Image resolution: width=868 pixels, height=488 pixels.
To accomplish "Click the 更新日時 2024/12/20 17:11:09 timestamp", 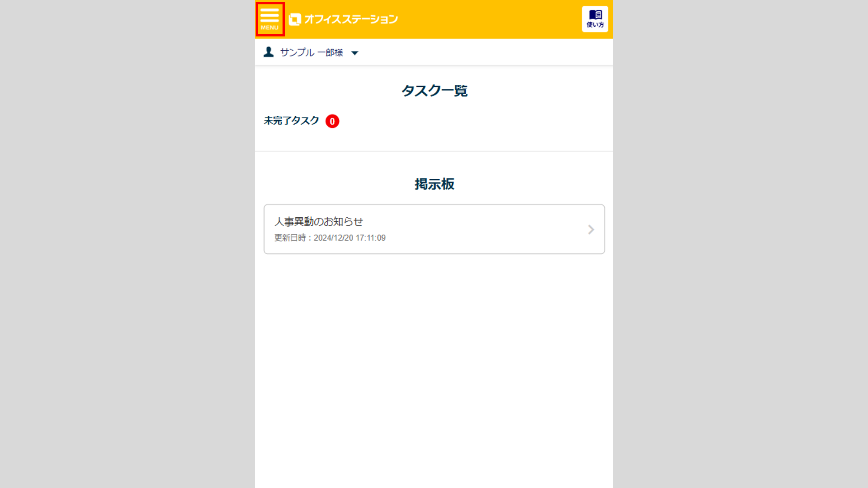I will pyautogui.click(x=330, y=238).
